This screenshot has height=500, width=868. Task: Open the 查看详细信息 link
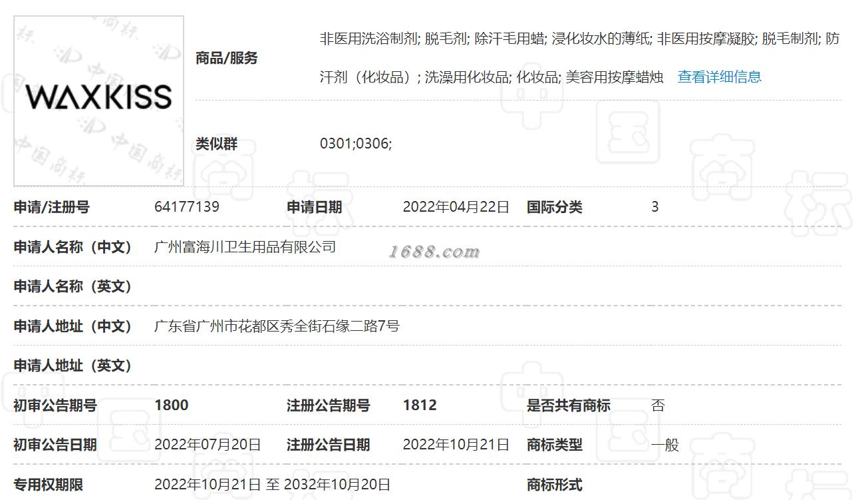[719, 77]
